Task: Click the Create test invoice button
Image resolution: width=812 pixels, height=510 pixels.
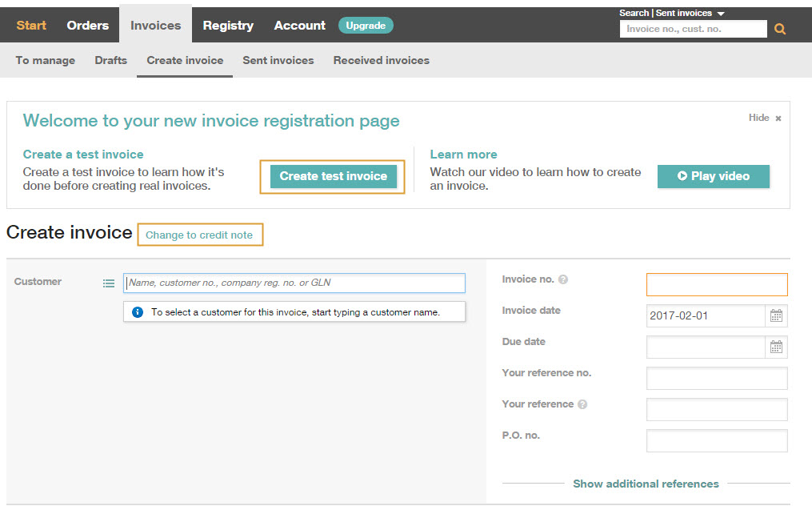Action: click(333, 176)
